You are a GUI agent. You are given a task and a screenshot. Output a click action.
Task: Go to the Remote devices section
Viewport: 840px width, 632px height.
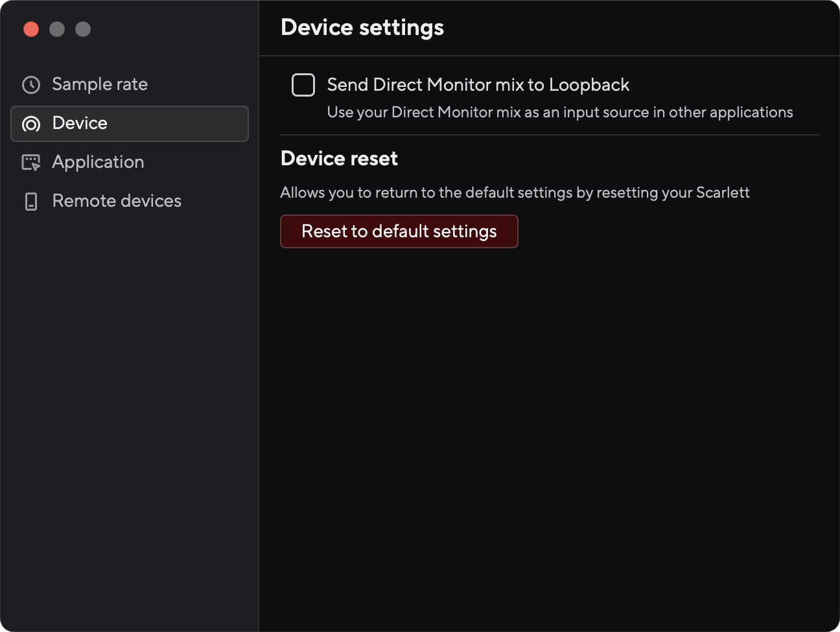point(117,201)
